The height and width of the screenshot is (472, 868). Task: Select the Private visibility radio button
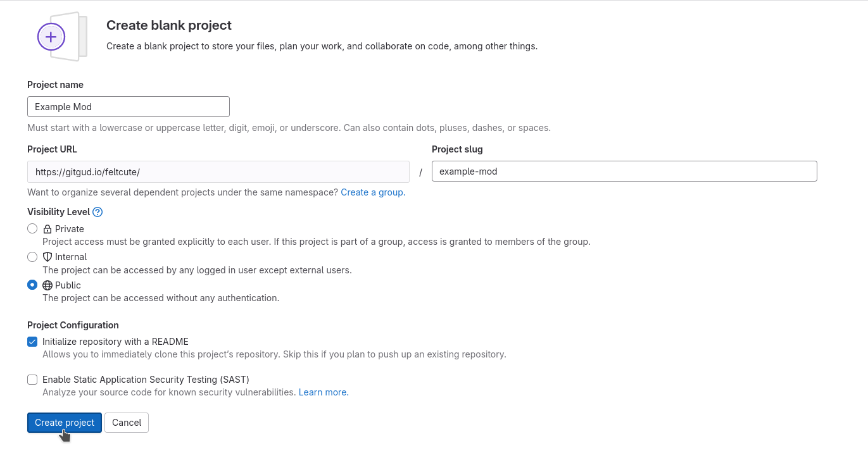coord(32,228)
